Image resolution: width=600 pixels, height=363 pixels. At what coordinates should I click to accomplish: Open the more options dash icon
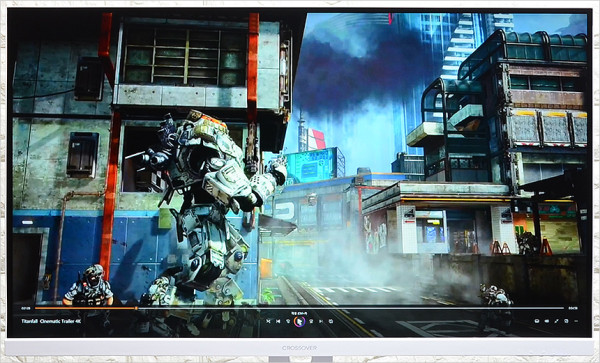[576, 321]
